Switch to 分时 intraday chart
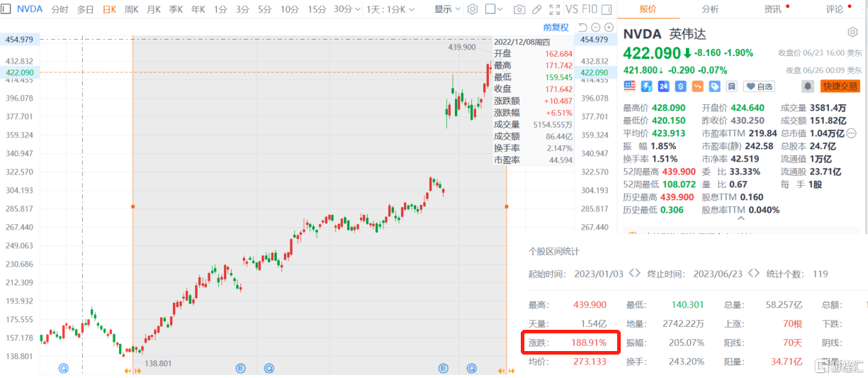Screen dimensions: 868x378 tap(61, 10)
